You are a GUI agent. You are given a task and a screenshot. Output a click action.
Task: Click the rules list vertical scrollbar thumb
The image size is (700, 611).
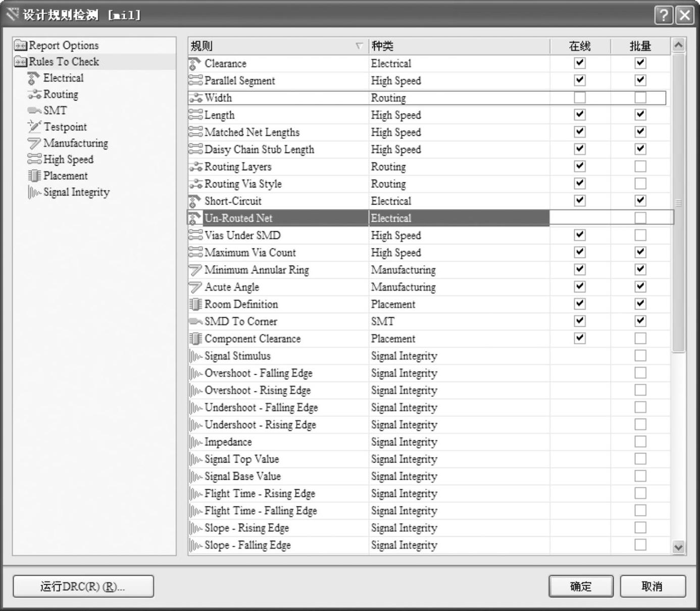click(x=679, y=202)
